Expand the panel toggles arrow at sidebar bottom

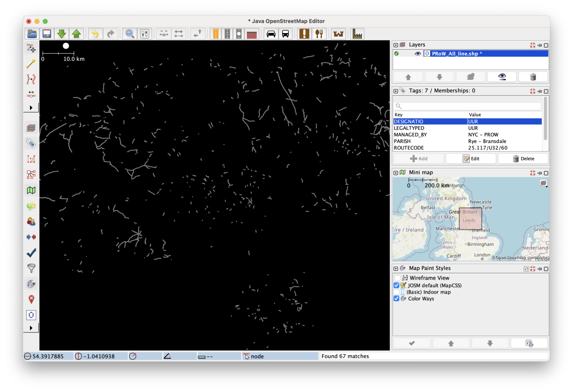(x=31, y=328)
